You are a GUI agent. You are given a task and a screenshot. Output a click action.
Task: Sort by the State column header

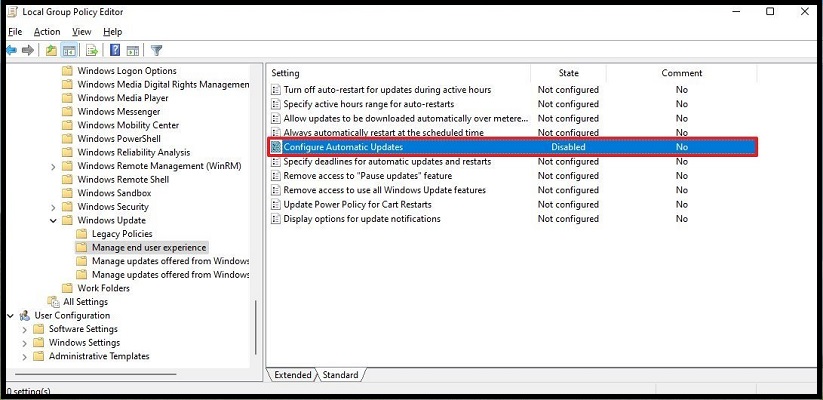click(x=568, y=73)
